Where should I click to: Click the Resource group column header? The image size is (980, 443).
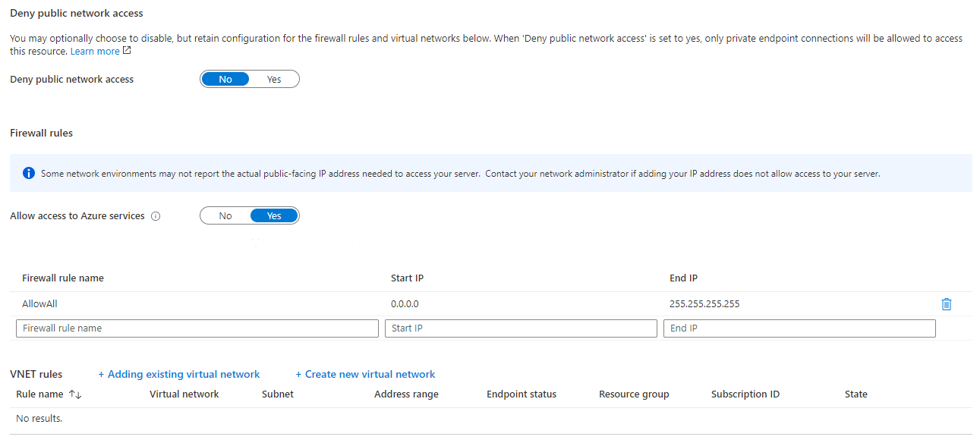pyautogui.click(x=634, y=394)
